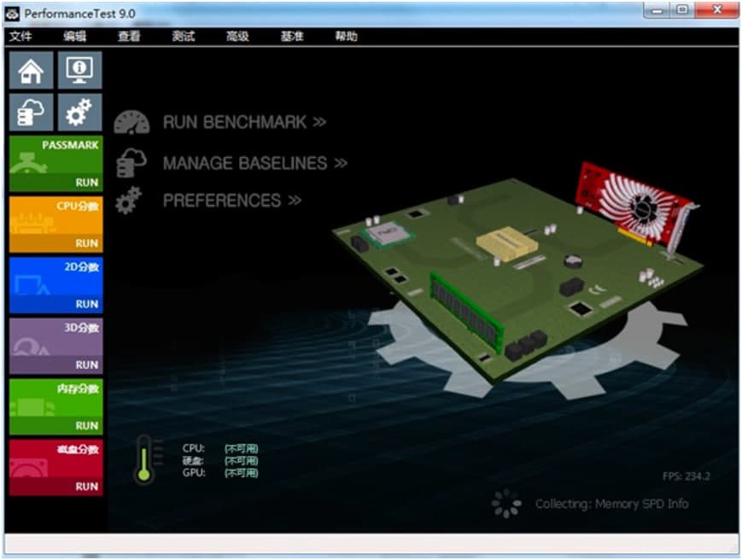The height and width of the screenshot is (560, 742).
Task: Open the 基准 (Baseline) menu
Action: coord(291,37)
